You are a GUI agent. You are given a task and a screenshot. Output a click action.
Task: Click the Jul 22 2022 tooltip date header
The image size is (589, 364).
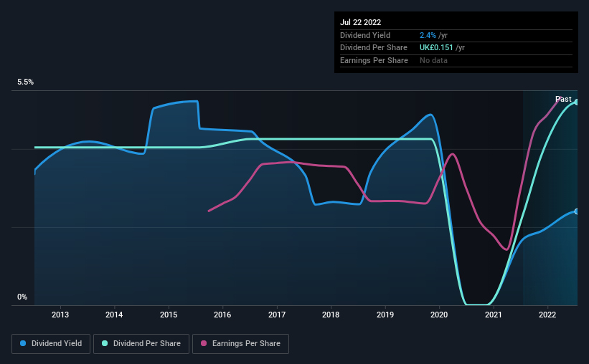pyautogui.click(x=361, y=22)
